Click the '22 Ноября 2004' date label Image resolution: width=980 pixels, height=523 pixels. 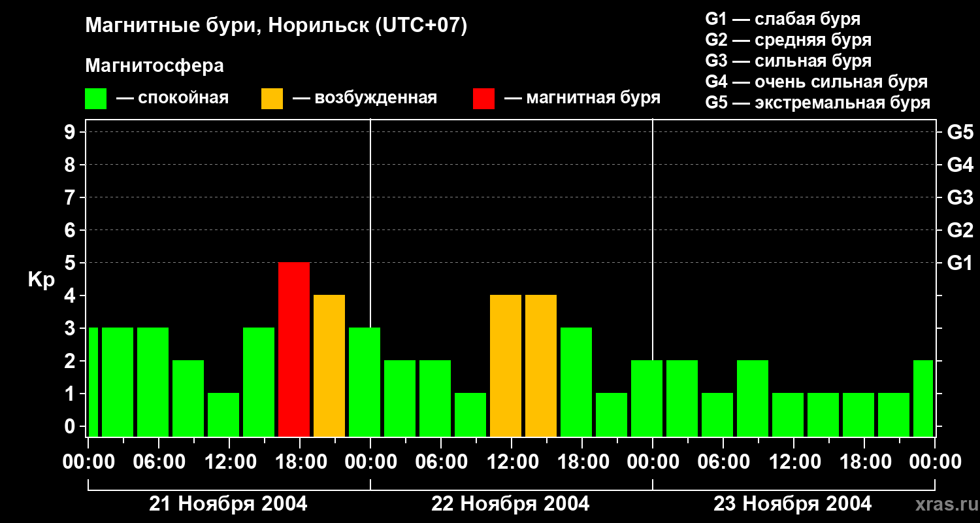(510, 503)
